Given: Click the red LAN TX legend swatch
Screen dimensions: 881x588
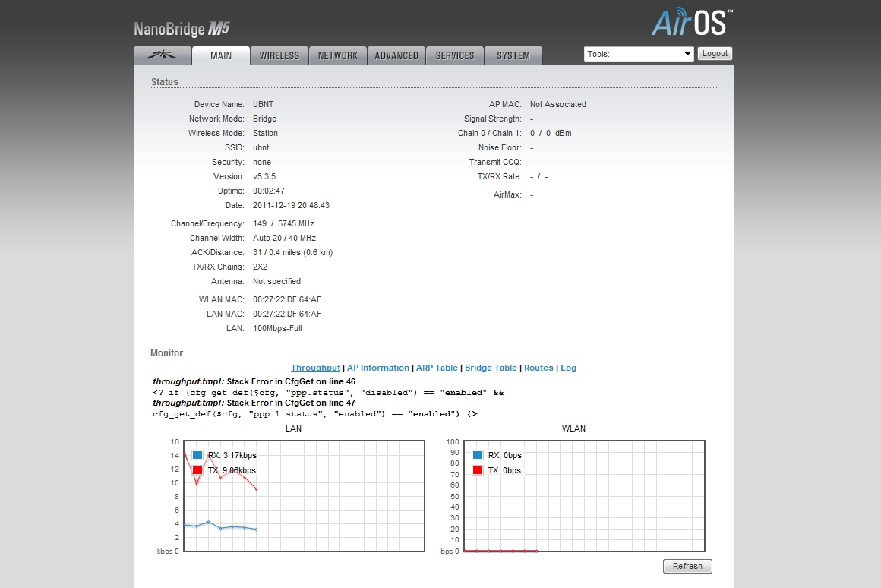Looking at the screenshot, I should 197,470.
